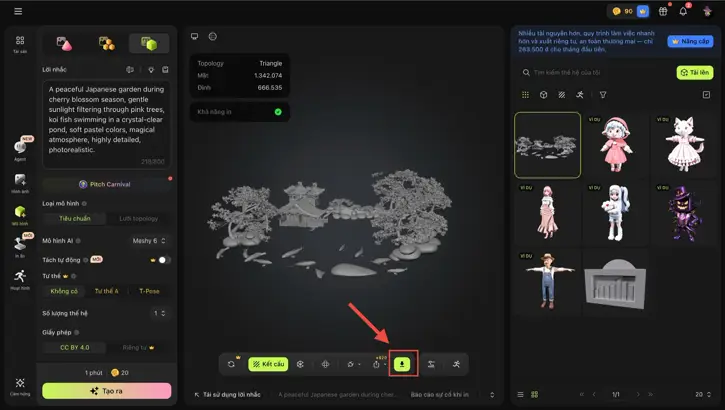The image size is (725, 410).
Task: Filter assets by texture hatched icon
Action: 561,95
